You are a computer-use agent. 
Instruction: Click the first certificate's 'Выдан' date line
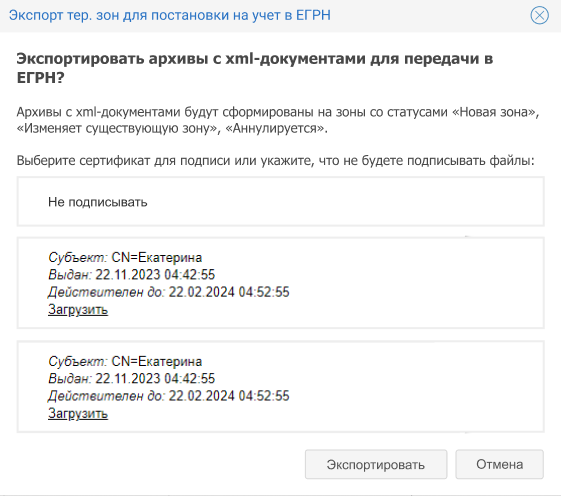[132, 274]
